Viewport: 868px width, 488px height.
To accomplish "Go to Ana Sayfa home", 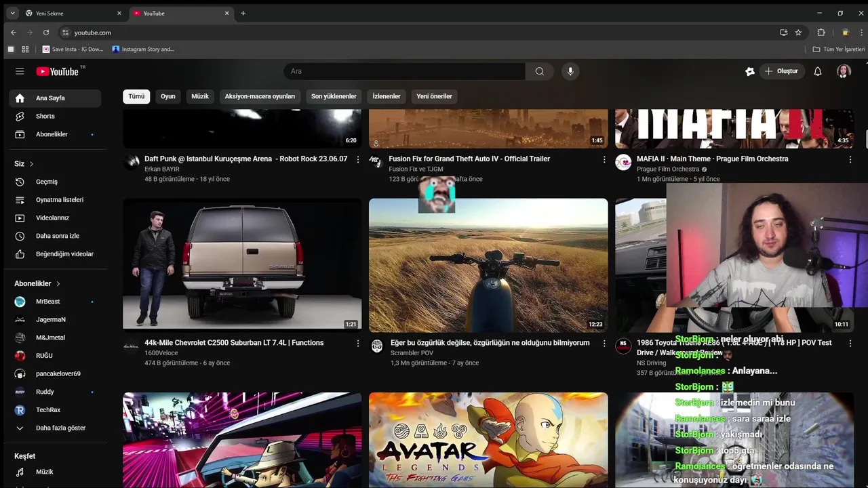I will pos(56,98).
